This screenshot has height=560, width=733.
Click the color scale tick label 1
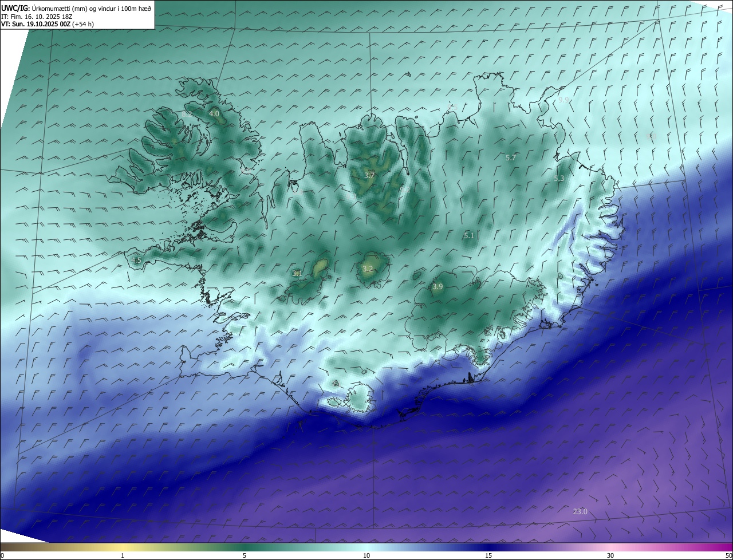123,555
